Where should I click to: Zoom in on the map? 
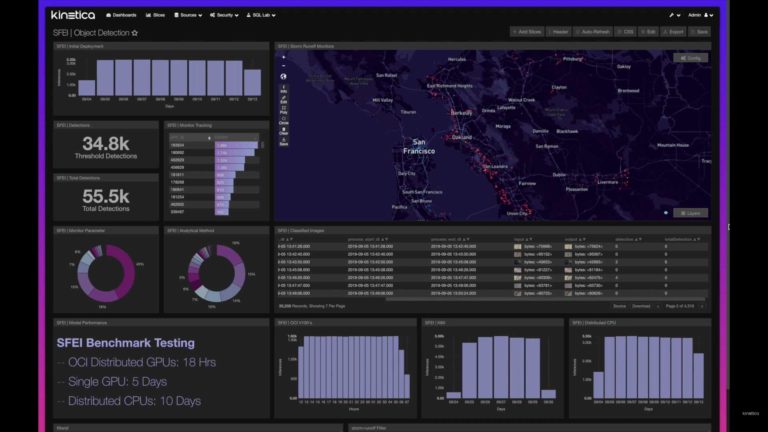283,57
